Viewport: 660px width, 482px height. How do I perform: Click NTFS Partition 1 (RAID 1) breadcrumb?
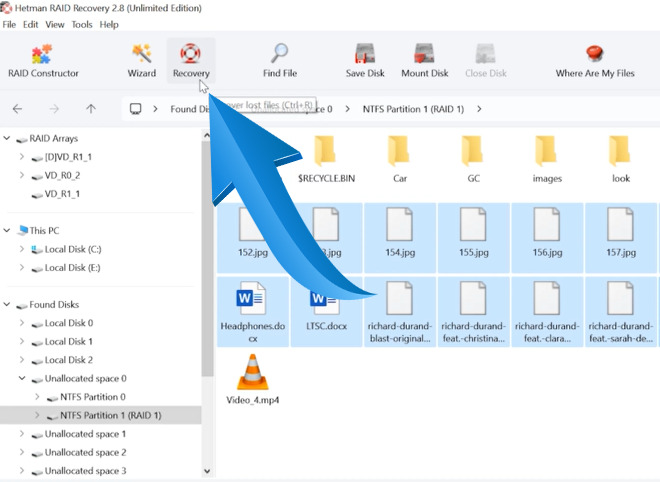413,109
